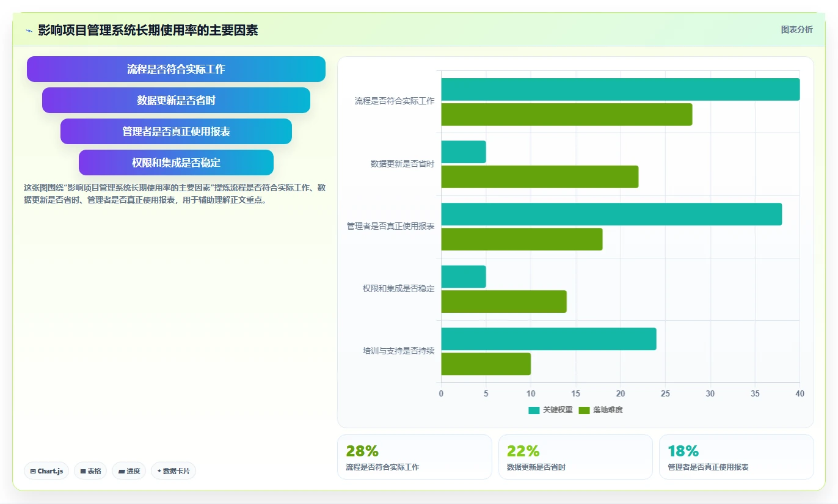This screenshot has height=504, width=838.
Task: Select the 权限和集成是否稳定 funnel stage
Action: [x=176, y=163]
